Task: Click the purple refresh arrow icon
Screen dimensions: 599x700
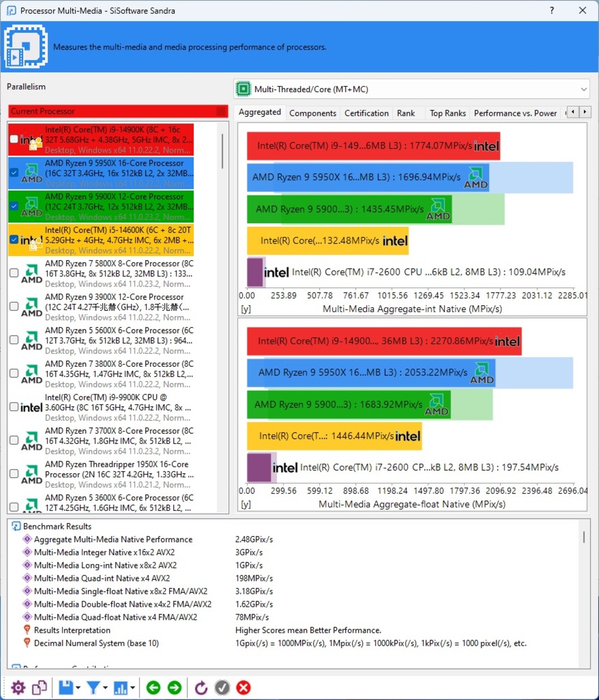Action: [x=201, y=687]
